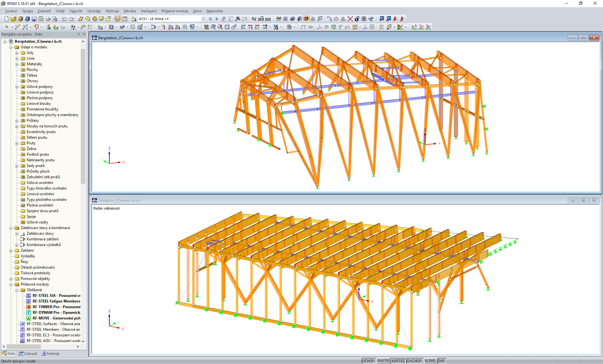Enable the UCHOP snap toggle
The width and height of the screenshot is (603, 364).
pyautogui.click(x=368, y=361)
